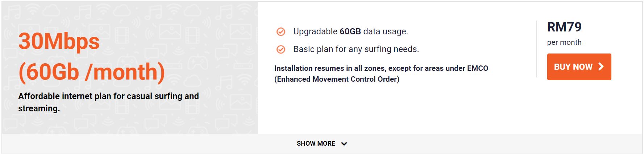644x154 pixels.
Task: Click the word streaming in the description
Action: click(x=39, y=108)
